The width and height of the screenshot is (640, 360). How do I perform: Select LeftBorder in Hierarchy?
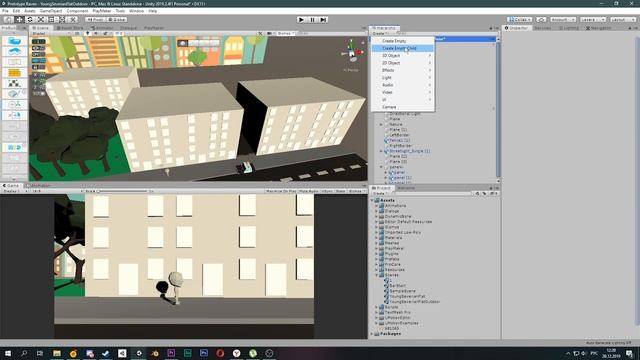pos(399,135)
